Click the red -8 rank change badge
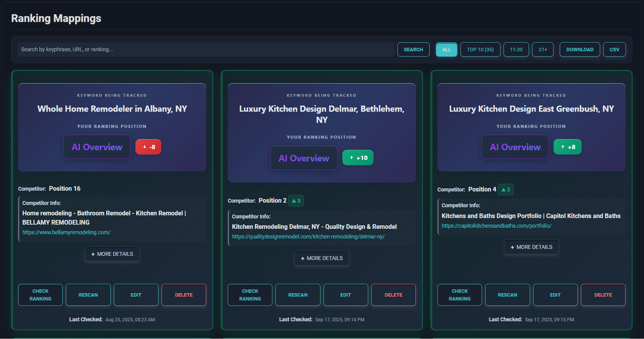The height and width of the screenshot is (339, 644). coord(148,147)
